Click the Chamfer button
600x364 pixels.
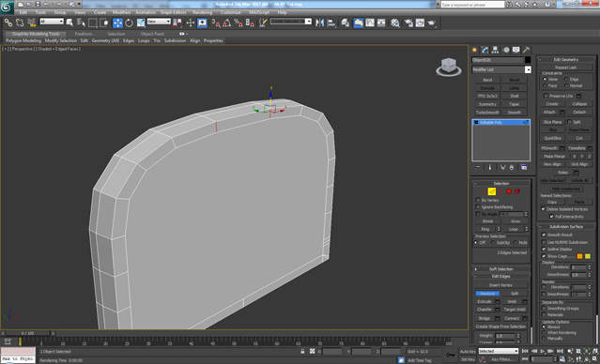point(485,310)
